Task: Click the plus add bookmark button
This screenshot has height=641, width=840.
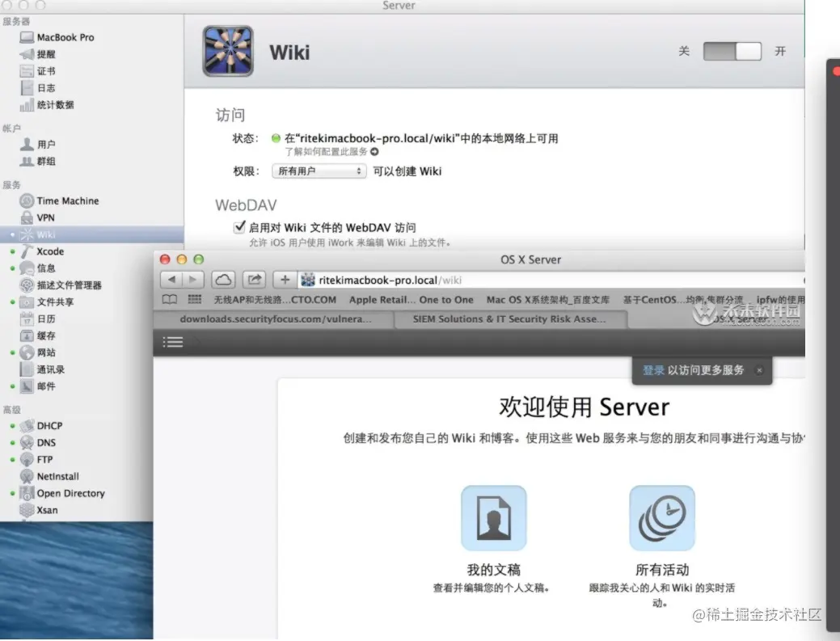Action: coord(285,280)
